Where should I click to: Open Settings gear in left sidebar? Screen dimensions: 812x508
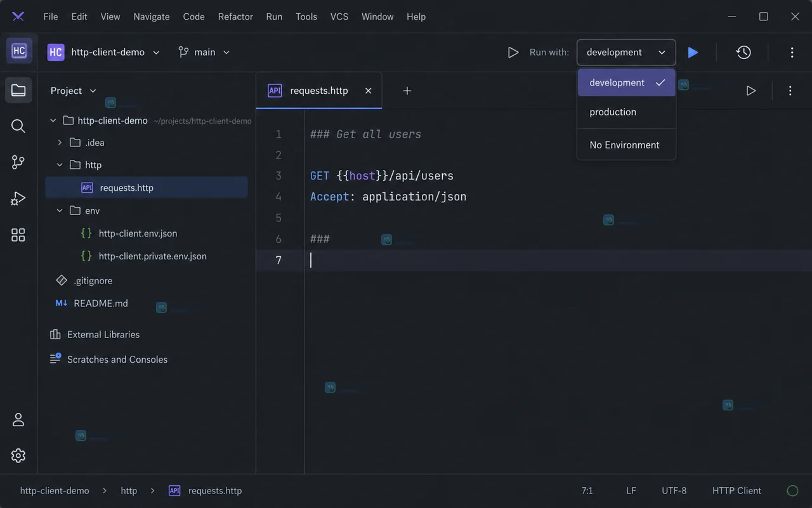pos(18,455)
